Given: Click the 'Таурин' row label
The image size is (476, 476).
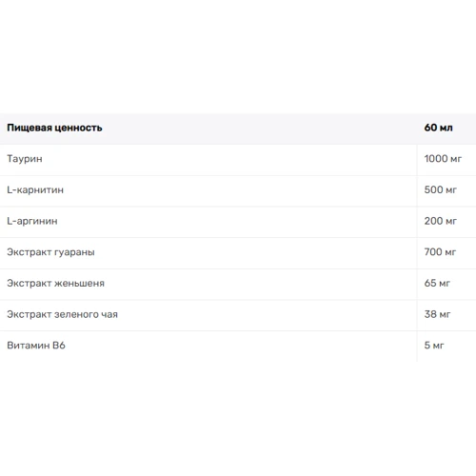Looking at the screenshot, I should (x=25, y=159).
